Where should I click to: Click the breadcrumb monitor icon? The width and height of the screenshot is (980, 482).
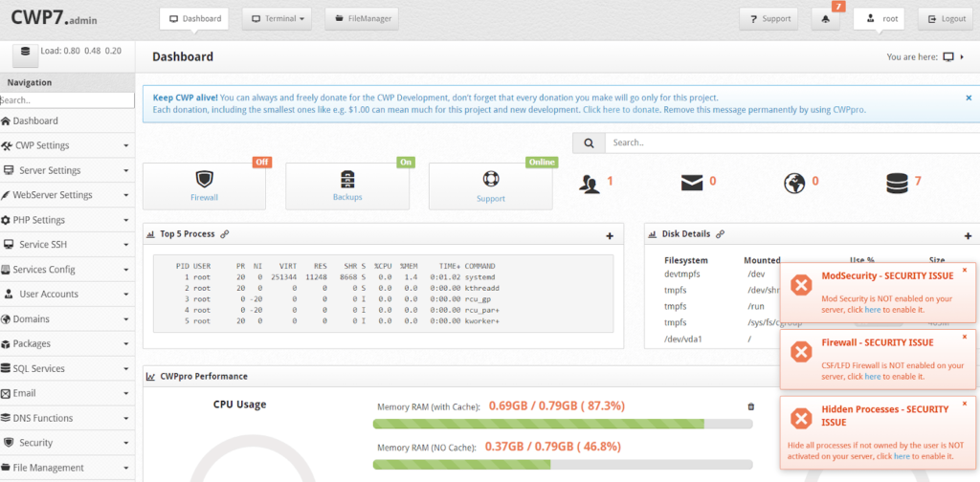948,56
